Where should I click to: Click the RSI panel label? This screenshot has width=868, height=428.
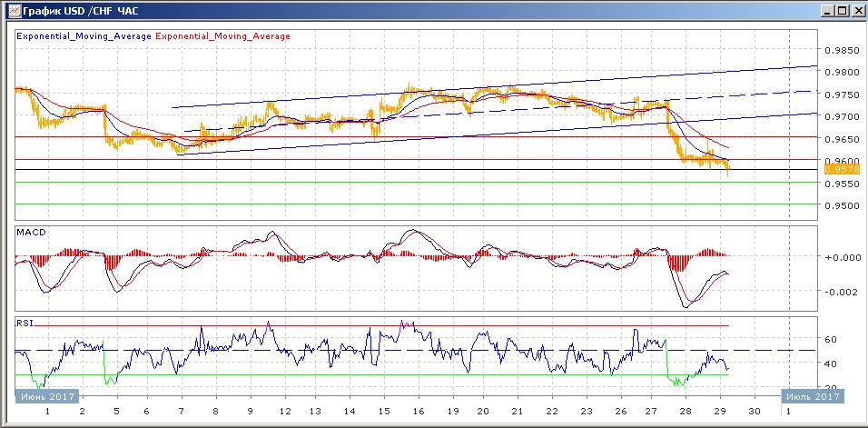[x=25, y=323]
